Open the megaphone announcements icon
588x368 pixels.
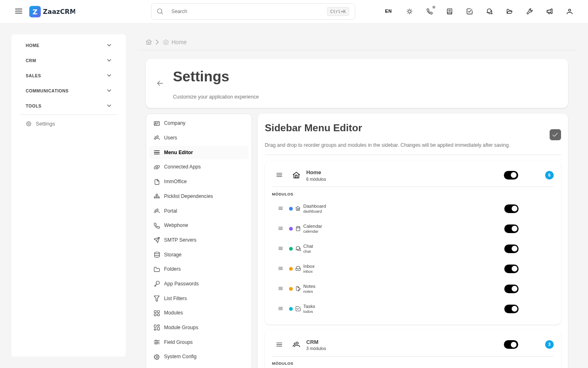550,11
